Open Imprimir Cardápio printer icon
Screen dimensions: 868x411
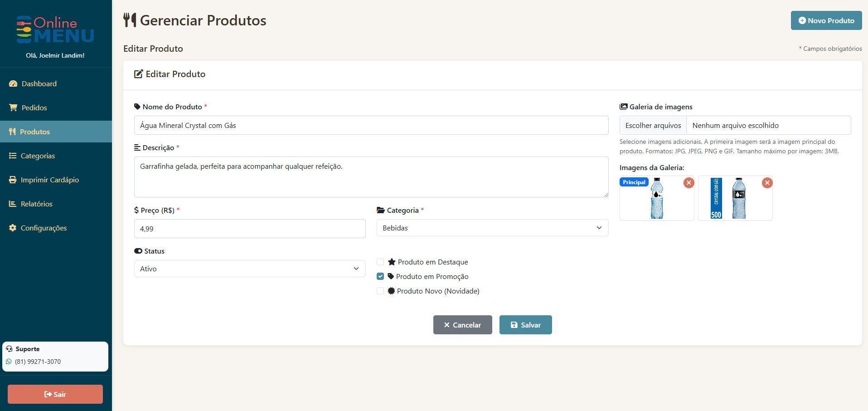[12, 180]
